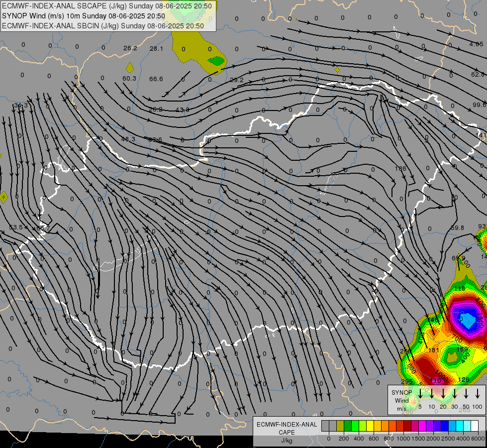Select the header line SYNOP Wind 10m
The width and height of the screenshot is (487, 448).
84,16
